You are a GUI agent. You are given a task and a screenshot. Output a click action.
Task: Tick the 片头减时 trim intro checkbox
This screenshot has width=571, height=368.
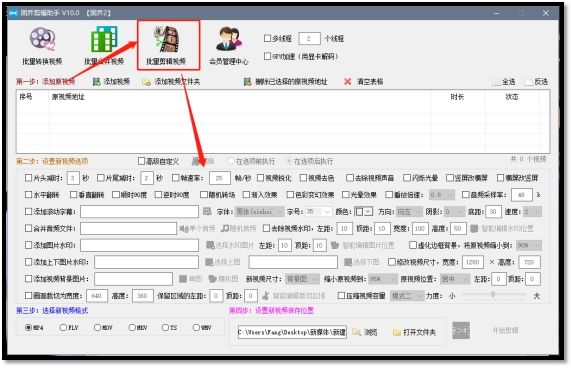[x=28, y=178]
